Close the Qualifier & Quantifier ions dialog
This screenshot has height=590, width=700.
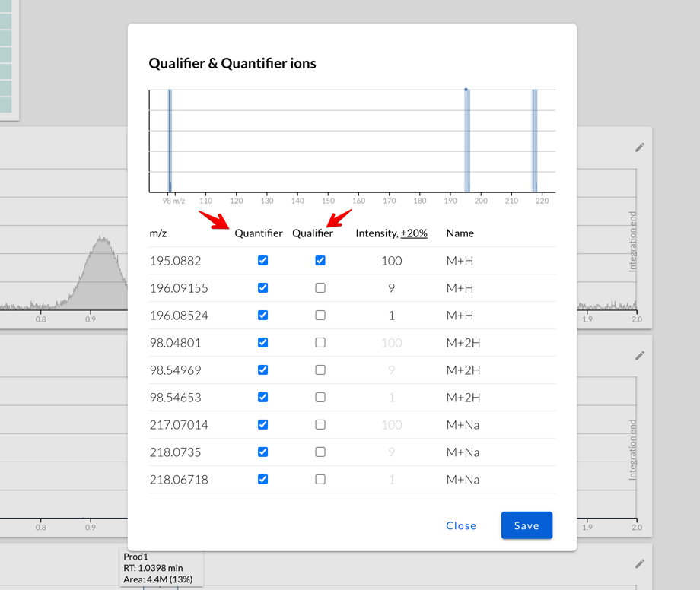(x=461, y=525)
